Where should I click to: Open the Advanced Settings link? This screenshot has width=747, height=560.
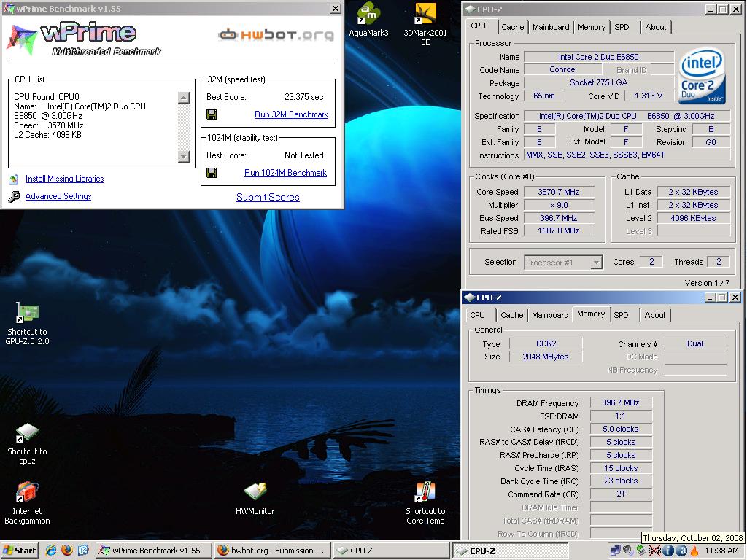tap(58, 196)
